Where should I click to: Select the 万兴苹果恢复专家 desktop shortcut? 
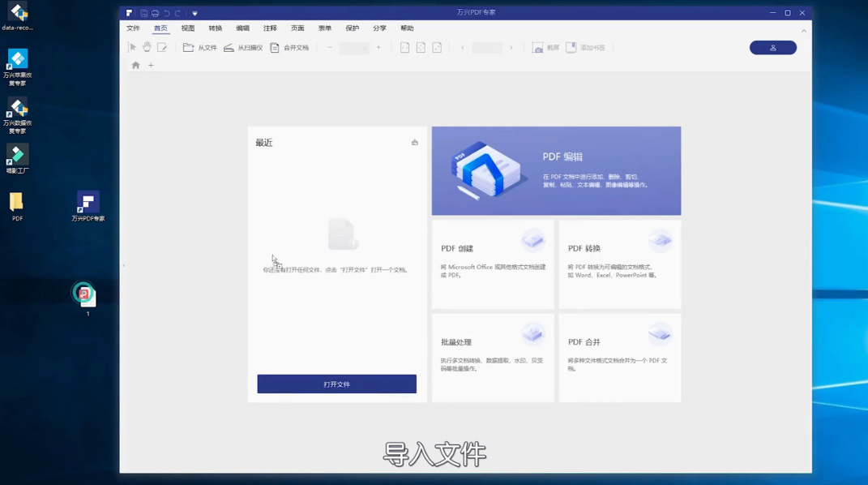click(x=18, y=67)
